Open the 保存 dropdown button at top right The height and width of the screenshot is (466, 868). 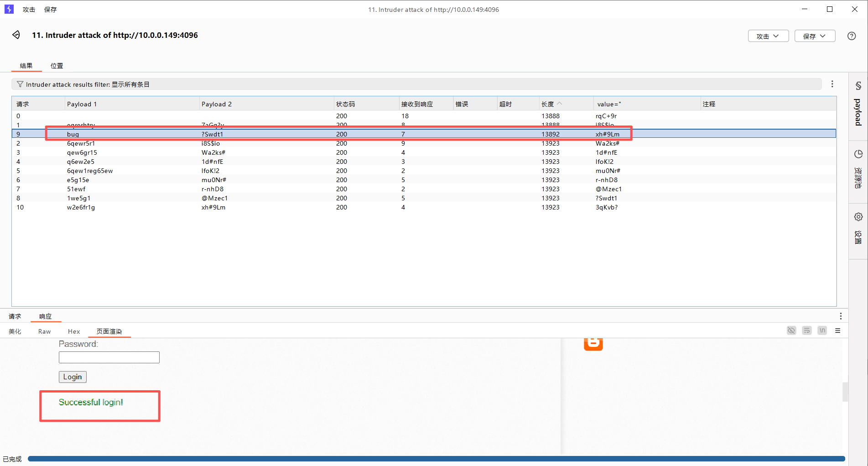(815, 36)
